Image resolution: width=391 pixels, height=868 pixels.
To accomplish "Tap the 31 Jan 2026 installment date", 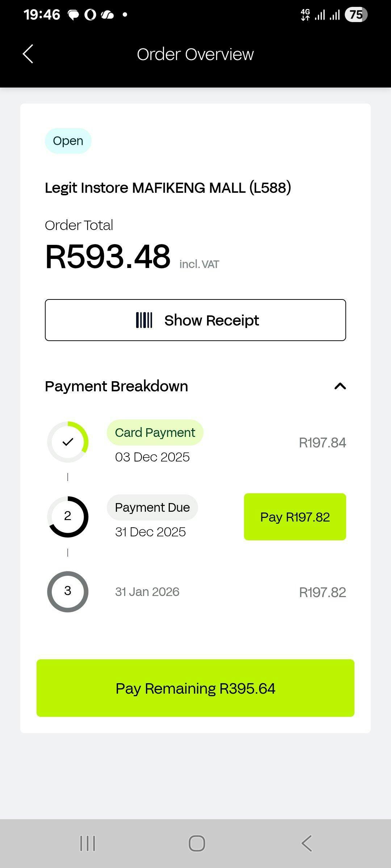I will (x=147, y=592).
